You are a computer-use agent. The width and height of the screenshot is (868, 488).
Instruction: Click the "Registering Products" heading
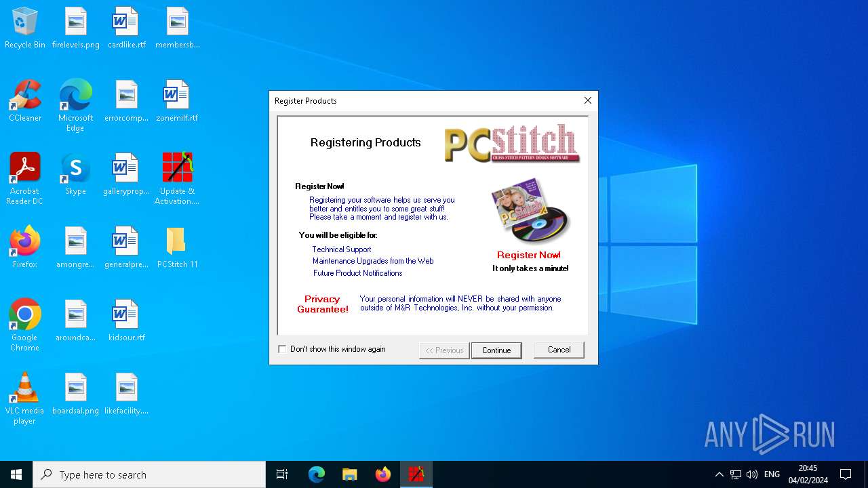click(x=366, y=142)
